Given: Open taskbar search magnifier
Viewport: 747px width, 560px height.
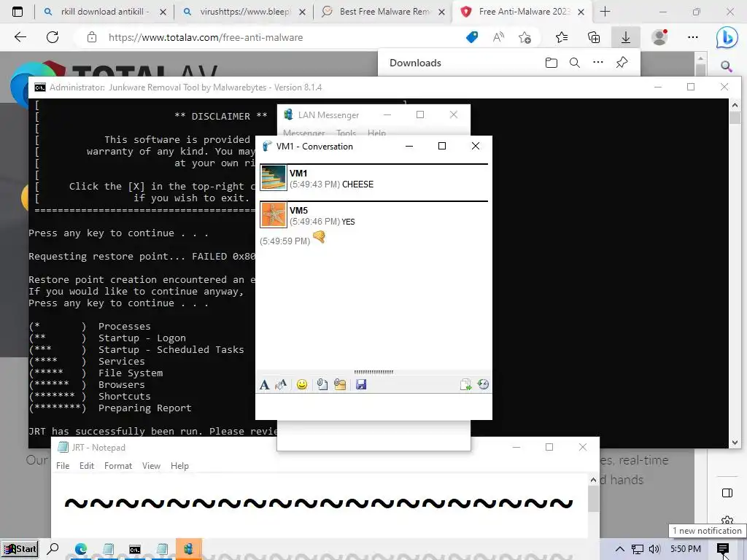Looking at the screenshot, I should (53, 549).
